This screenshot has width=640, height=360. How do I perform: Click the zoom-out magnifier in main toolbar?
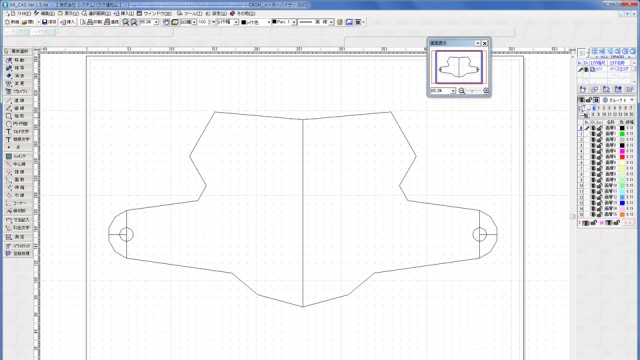(x=133, y=22)
